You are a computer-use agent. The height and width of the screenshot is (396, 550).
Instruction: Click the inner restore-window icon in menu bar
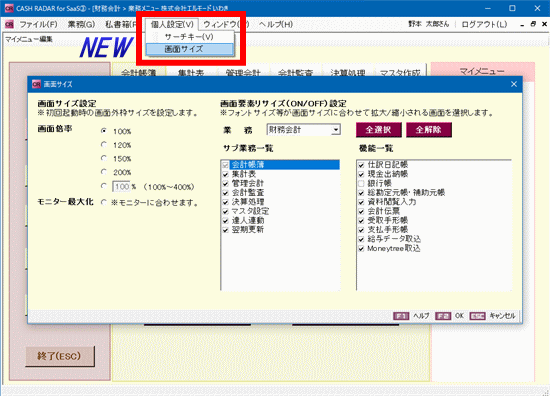click(533, 24)
